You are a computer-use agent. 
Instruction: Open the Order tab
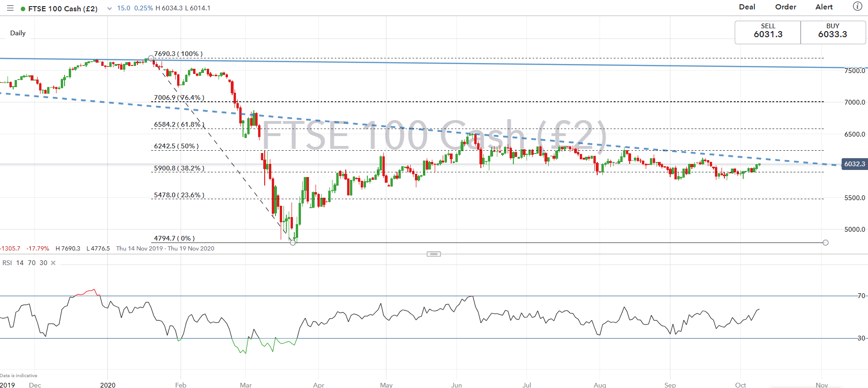(786, 7)
